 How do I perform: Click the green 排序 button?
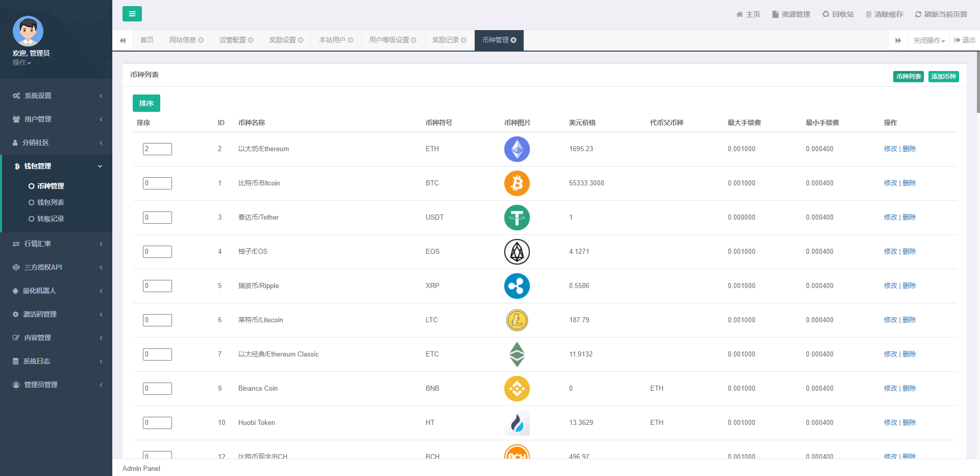click(146, 103)
